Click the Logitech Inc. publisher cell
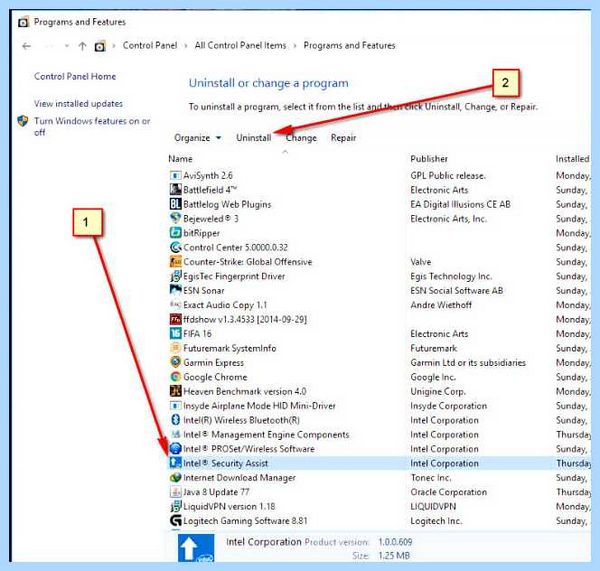Viewport: 600px width, 571px height. pyautogui.click(x=436, y=521)
